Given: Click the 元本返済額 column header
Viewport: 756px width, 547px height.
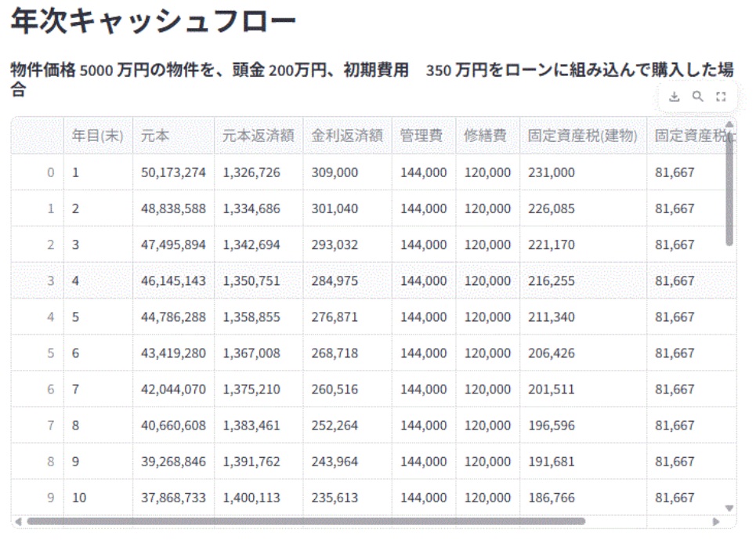Looking at the screenshot, I should pyautogui.click(x=259, y=136).
